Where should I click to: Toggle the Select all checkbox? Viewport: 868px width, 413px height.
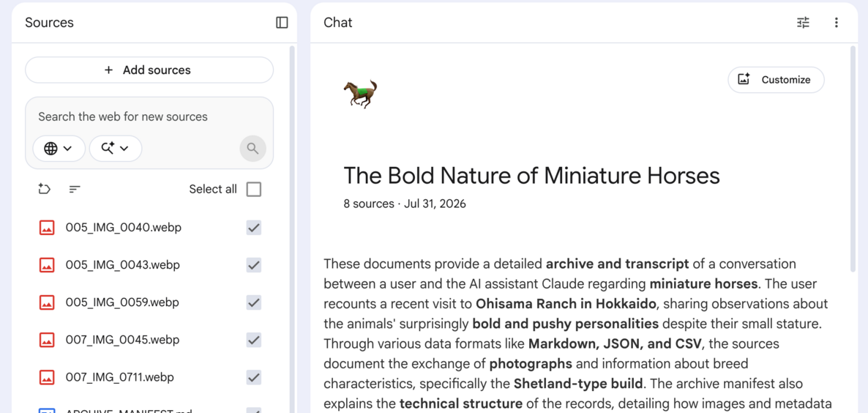click(x=253, y=190)
